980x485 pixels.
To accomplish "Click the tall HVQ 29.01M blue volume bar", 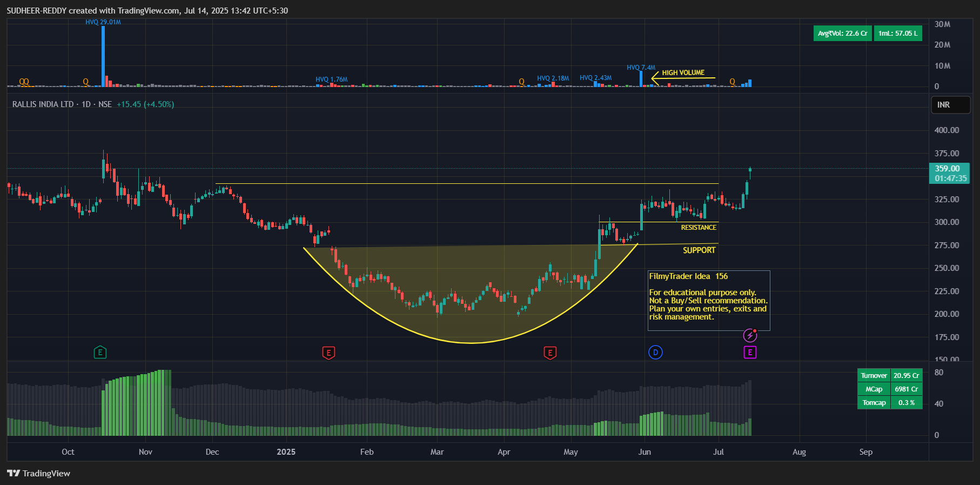I will (x=103, y=56).
